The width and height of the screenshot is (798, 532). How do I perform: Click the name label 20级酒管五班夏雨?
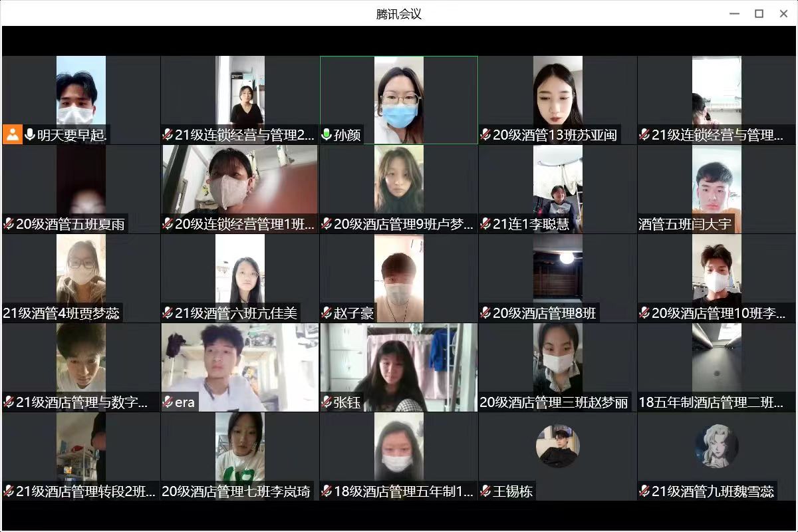[70, 224]
